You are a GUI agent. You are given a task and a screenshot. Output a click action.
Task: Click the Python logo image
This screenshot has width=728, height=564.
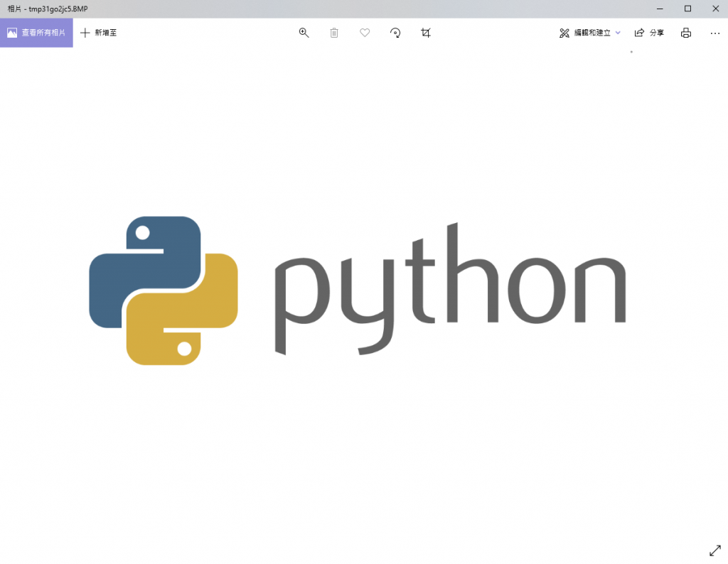click(x=357, y=291)
